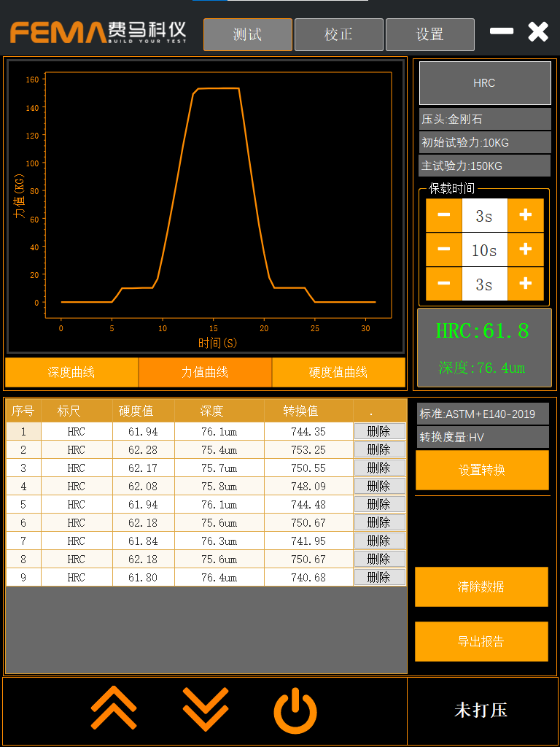Select the 测试 tab
Screen dimensions: 560x747
(x=247, y=34)
